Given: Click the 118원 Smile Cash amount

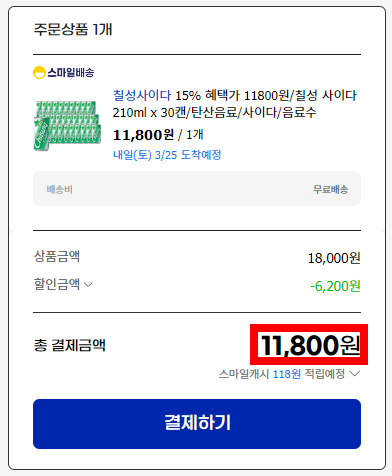Looking at the screenshot, I should (x=287, y=374).
